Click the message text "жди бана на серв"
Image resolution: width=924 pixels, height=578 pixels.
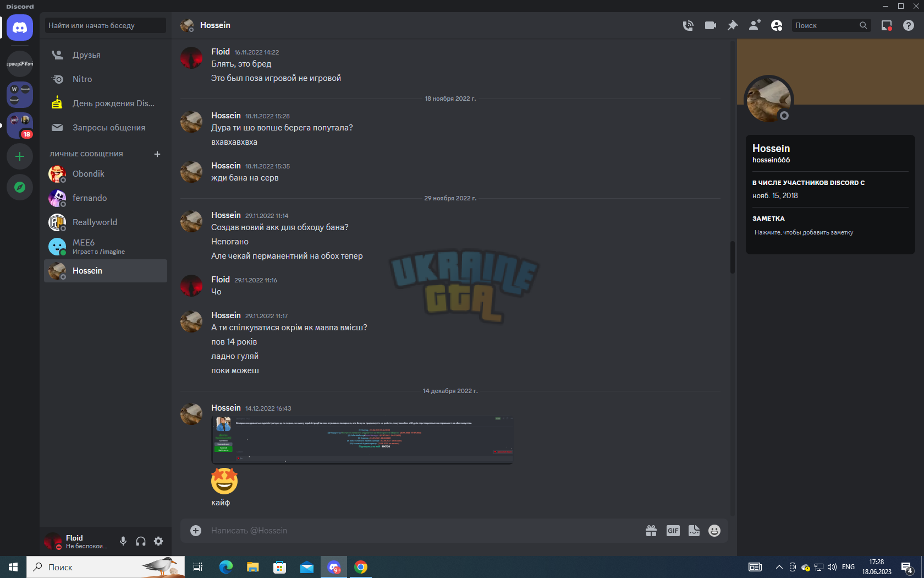pyautogui.click(x=245, y=178)
